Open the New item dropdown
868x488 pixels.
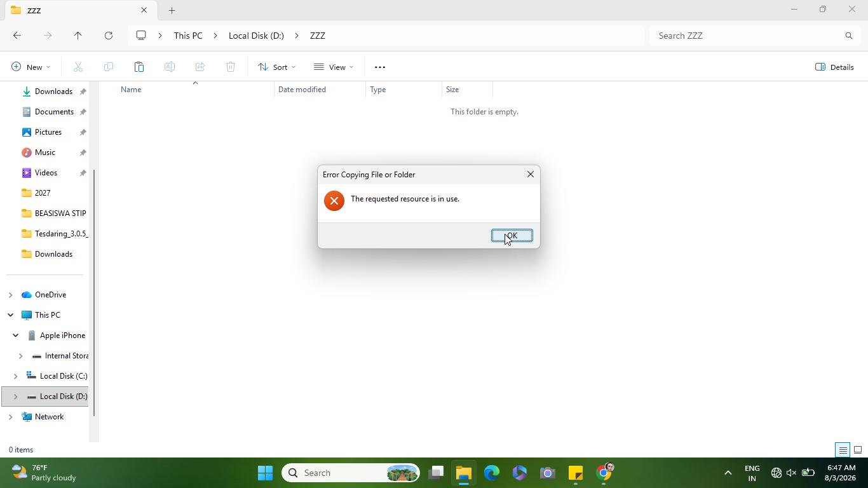click(31, 67)
